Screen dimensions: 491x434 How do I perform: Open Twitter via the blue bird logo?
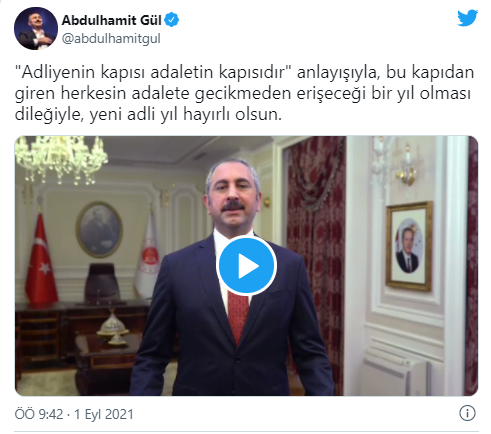coord(467,18)
